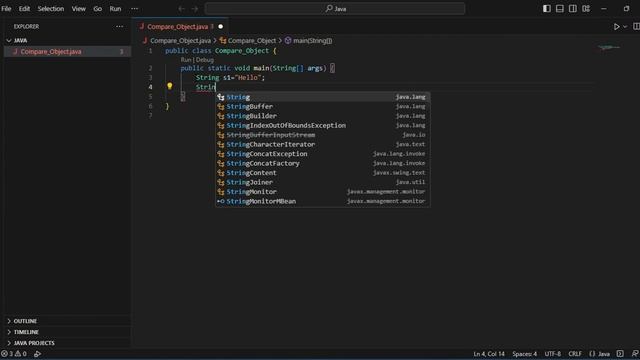The image size is (640, 360).
Task: Open the Selection menu
Action: (x=51, y=9)
